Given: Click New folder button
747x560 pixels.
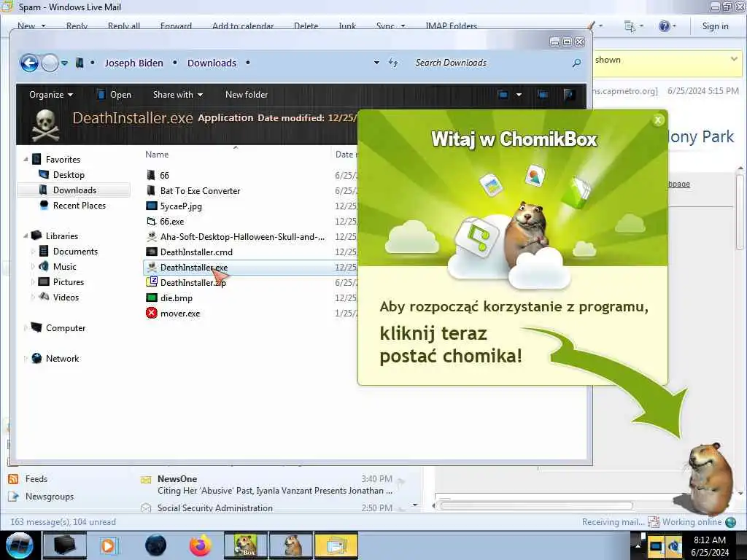Looking at the screenshot, I should pyautogui.click(x=247, y=95).
